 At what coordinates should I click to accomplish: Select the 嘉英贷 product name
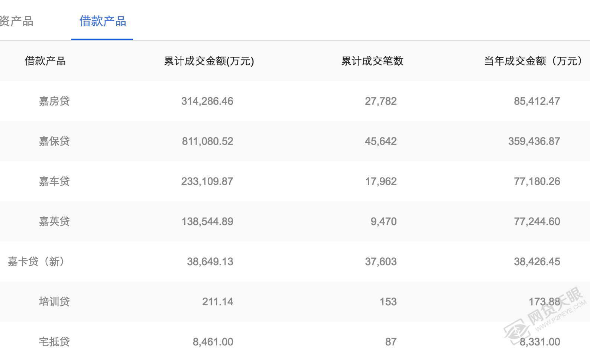[54, 221]
